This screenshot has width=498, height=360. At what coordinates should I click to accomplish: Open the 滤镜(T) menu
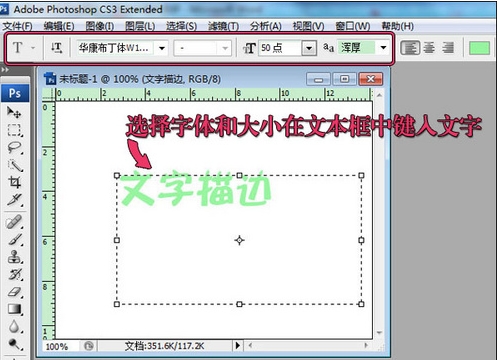click(x=223, y=26)
